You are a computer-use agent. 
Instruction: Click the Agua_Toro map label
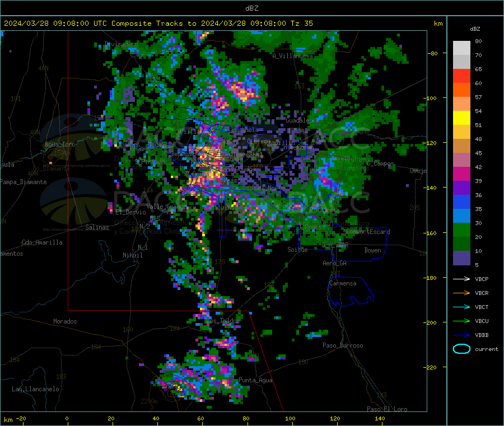pyautogui.click(x=60, y=144)
